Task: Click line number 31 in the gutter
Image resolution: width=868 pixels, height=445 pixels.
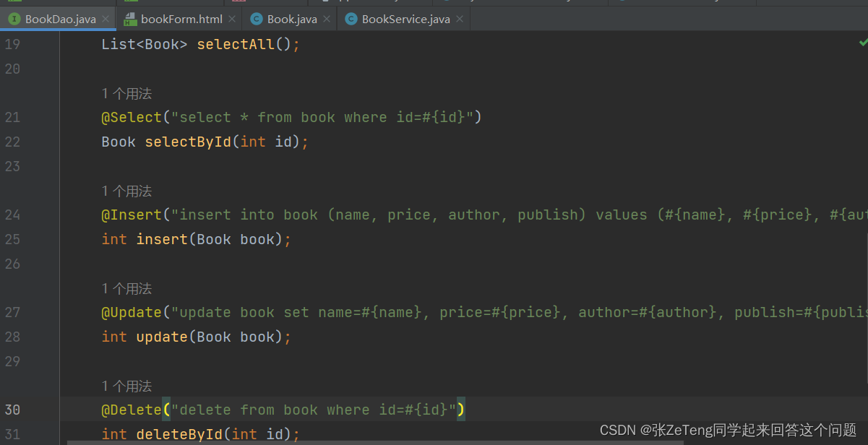Action: point(12,434)
